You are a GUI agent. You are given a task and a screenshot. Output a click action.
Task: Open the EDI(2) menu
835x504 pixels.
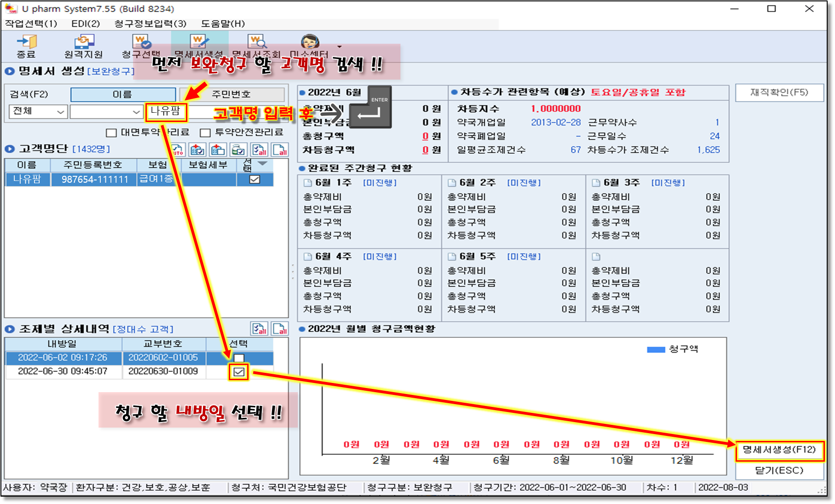click(86, 23)
